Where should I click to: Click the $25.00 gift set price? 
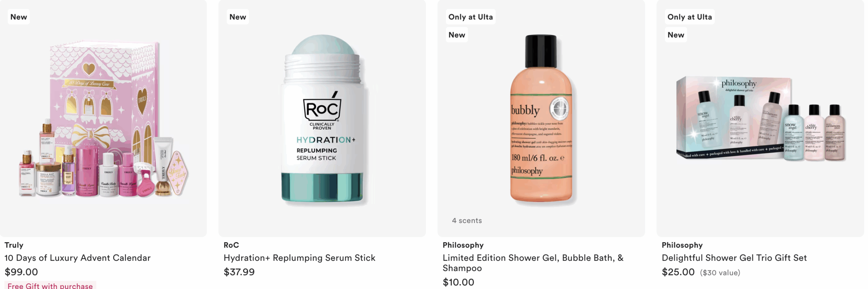[678, 272]
